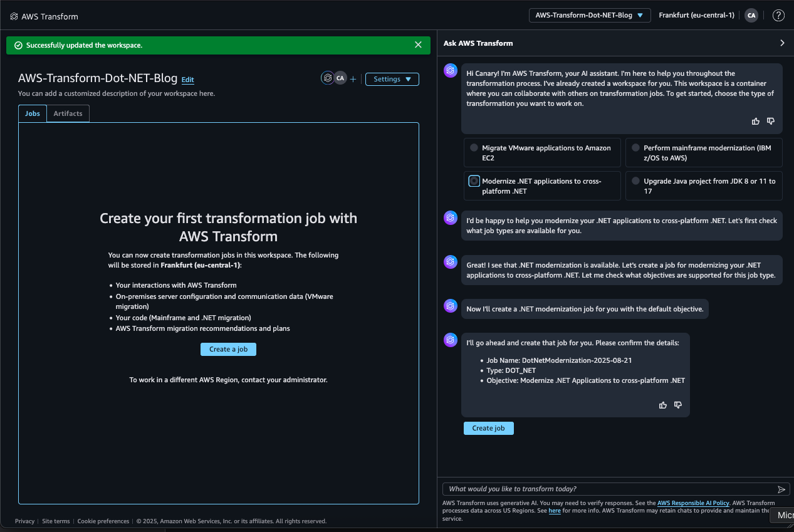
Task: Click the Create a job button
Action: [228, 349]
